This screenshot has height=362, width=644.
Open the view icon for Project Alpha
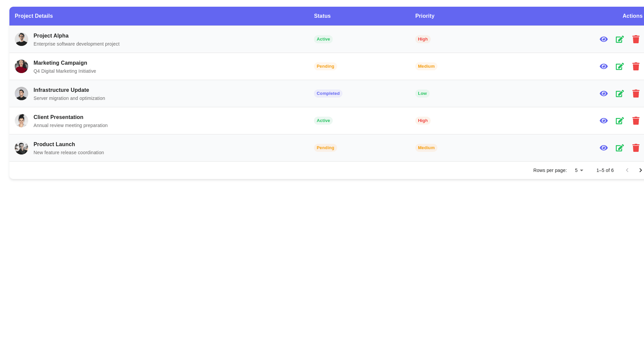603,39
